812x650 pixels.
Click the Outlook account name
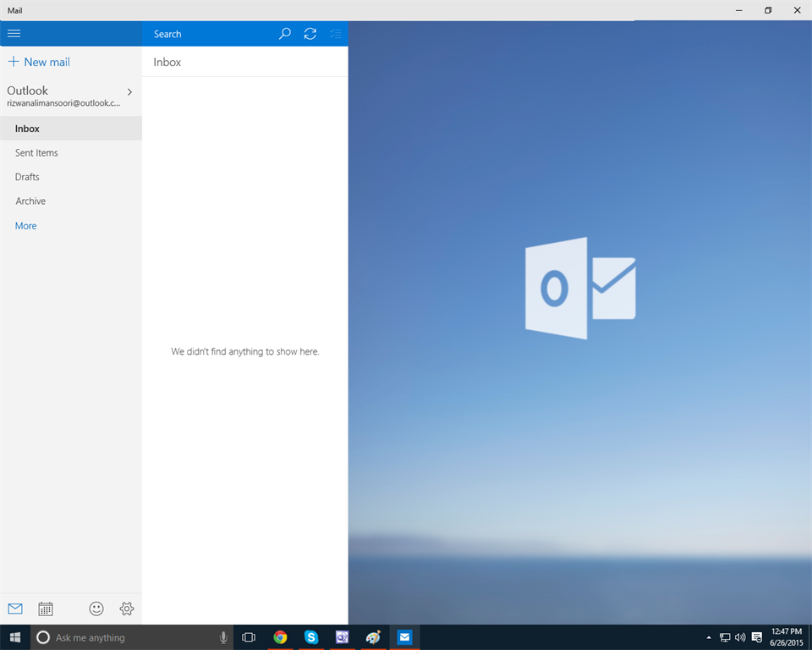coord(27,91)
